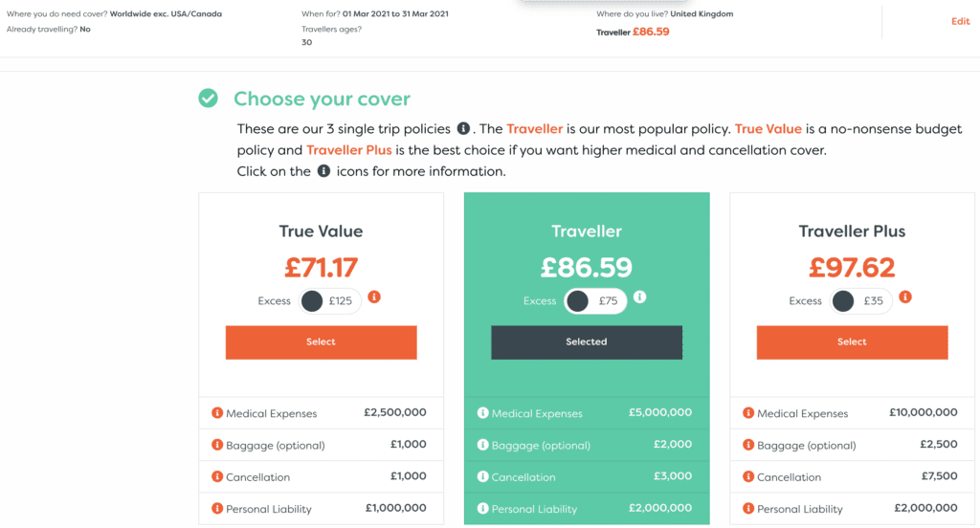Select the True Value policy

pos(321,341)
